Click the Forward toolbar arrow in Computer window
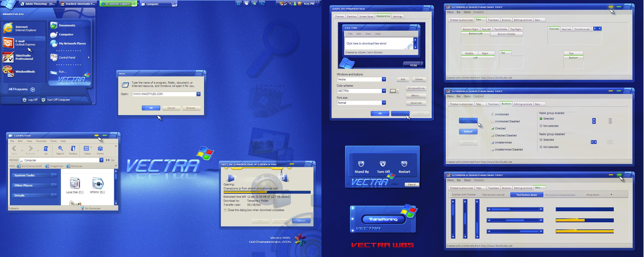Screen dimensions: 644x257 point(30,148)
